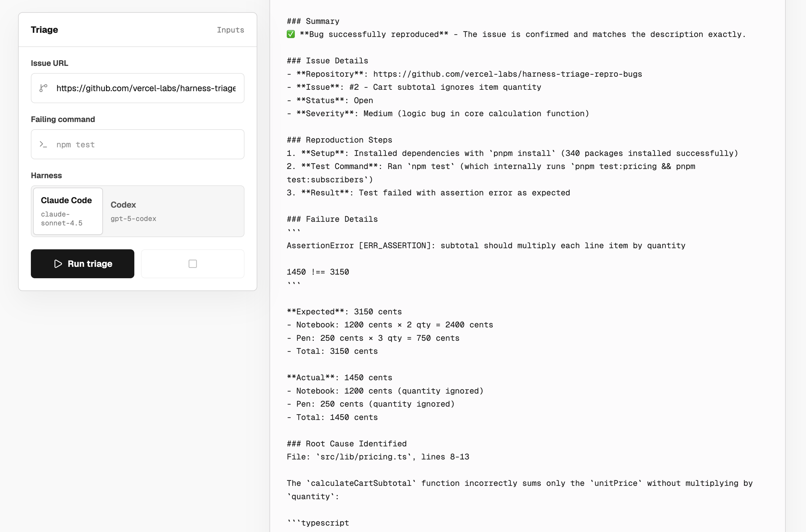Viewport: 806px width, 532px height.
Task: Click 'Total: 1450 cents' line
Action: (x=332, y=417)
